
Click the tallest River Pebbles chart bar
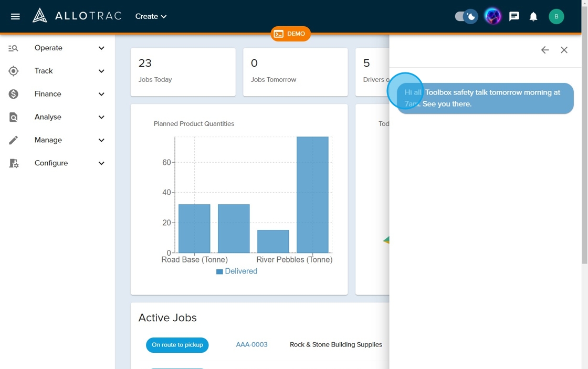312,194
